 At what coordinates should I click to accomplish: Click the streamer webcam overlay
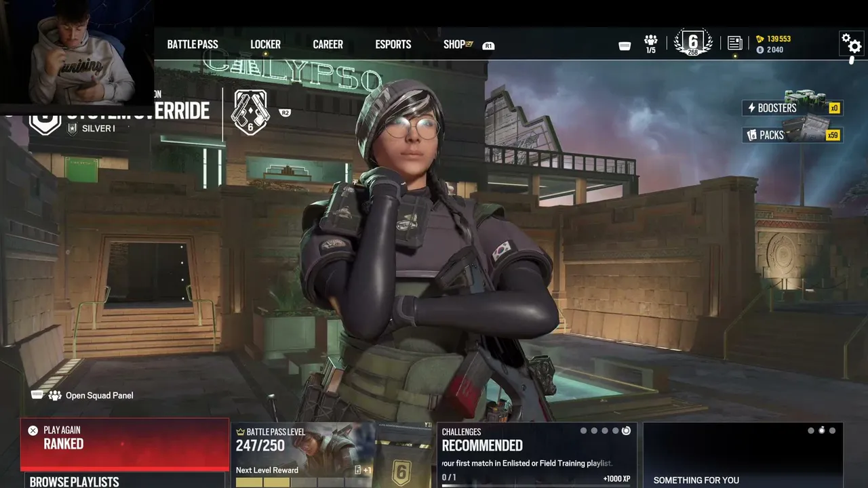(77, 57)
